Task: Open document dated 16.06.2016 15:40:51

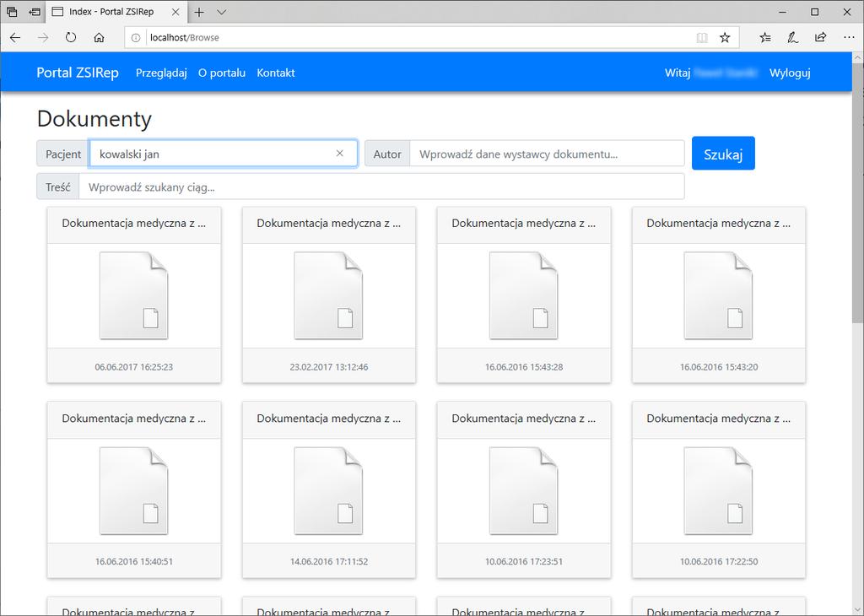Action: [x=134, y=490]
